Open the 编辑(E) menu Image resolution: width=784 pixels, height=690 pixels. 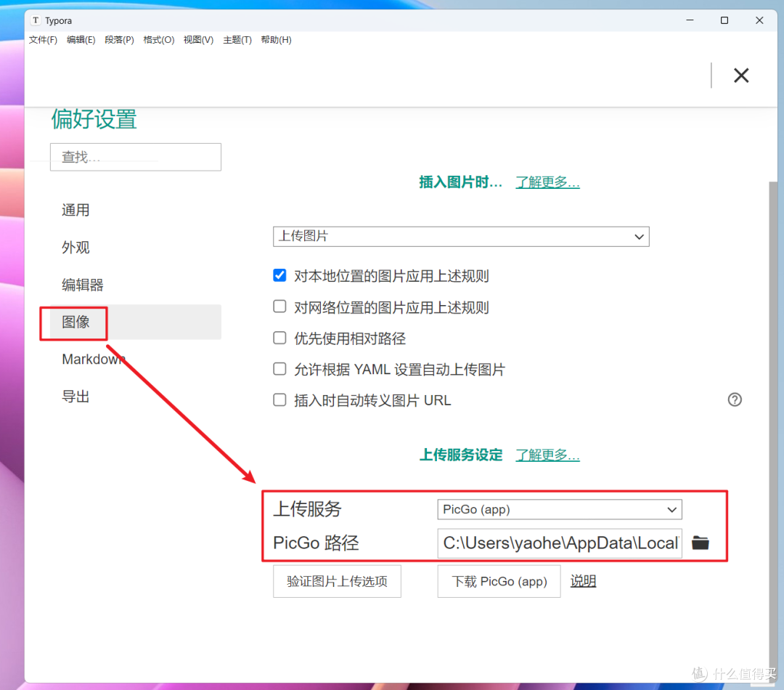click(81, 40)
